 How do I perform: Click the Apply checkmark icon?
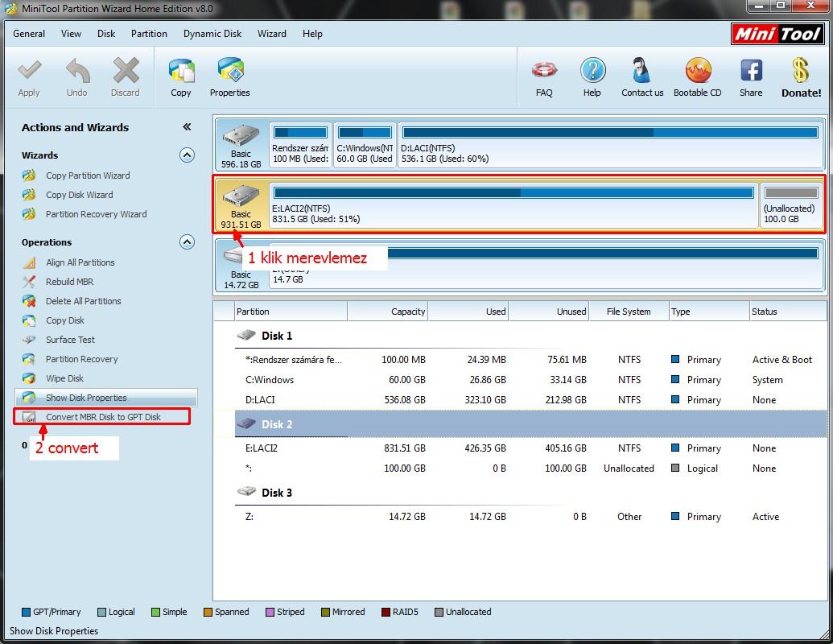tap(29, 71)
